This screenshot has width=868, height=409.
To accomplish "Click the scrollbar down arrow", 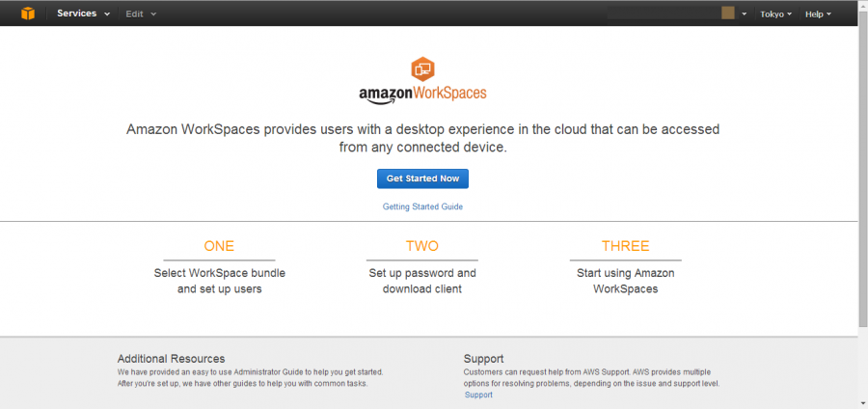I will point(863,403).
